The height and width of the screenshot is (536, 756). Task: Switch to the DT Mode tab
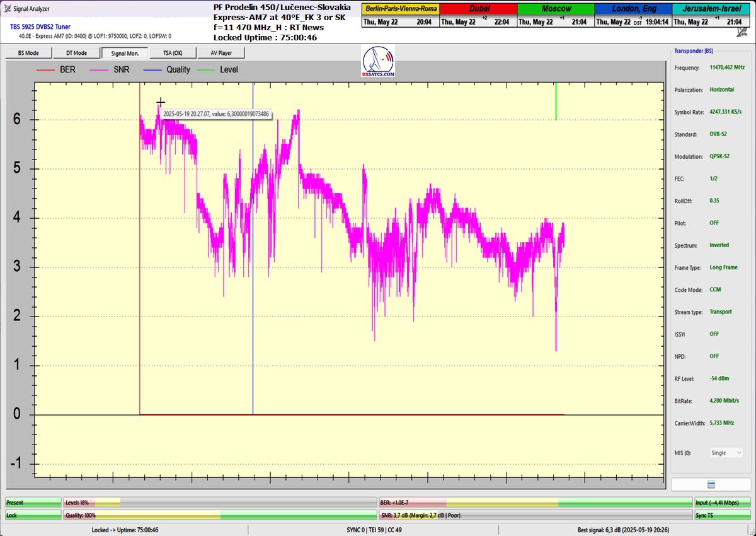pos(76,53)
